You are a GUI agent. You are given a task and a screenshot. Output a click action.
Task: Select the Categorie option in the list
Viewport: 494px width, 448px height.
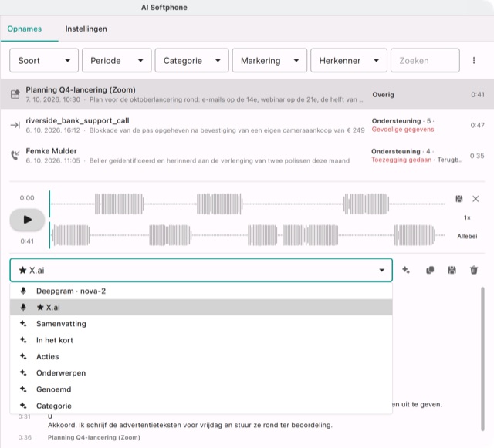[x=201, y=406]
